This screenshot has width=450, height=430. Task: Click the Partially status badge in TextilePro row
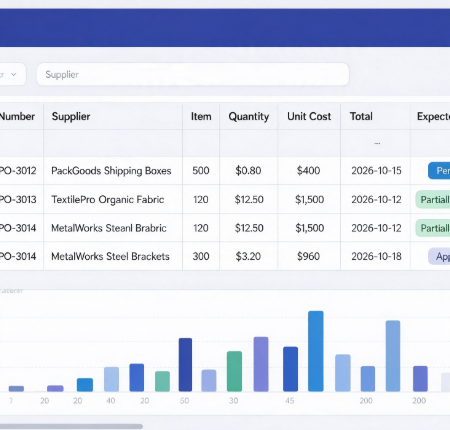click(x=433, y=199)
